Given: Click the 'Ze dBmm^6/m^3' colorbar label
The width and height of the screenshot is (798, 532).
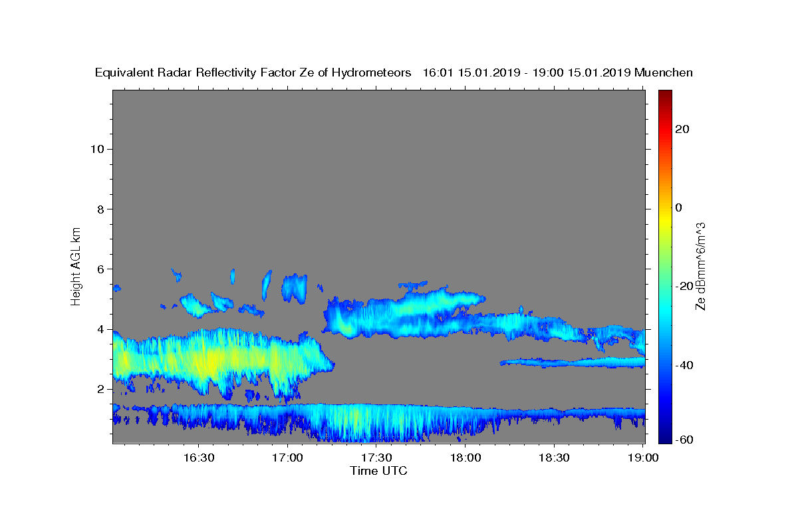Looking at the screenshot, I should pyautogui.click(x=700, y=266).
